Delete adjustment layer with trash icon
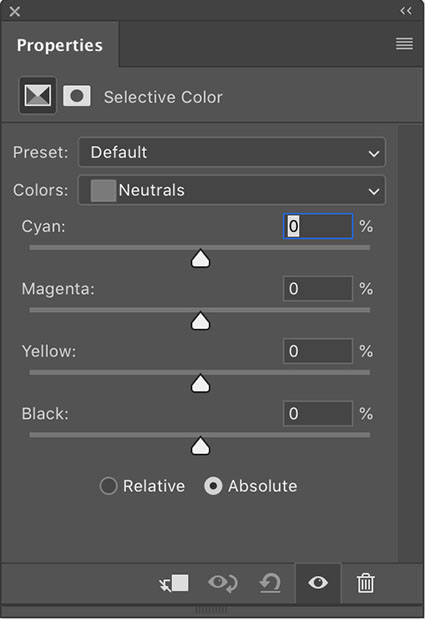The image size is (425, 619). pyautogui.click(x=365, y=583)
